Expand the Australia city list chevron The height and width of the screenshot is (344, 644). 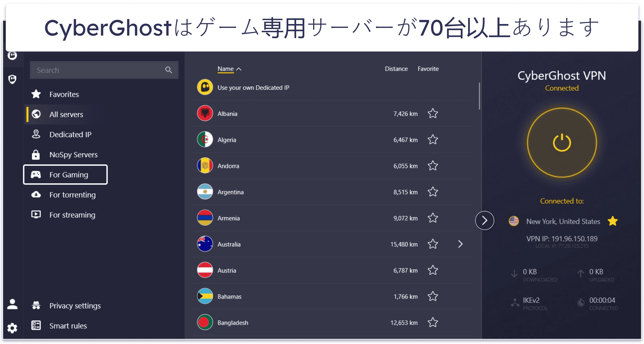tap(460, 244)
